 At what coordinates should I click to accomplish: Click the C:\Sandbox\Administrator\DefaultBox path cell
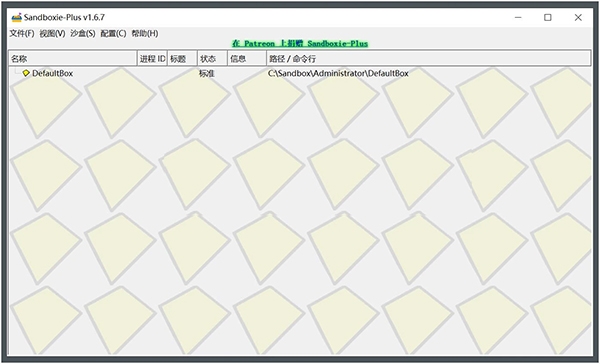tap(338, 73)
